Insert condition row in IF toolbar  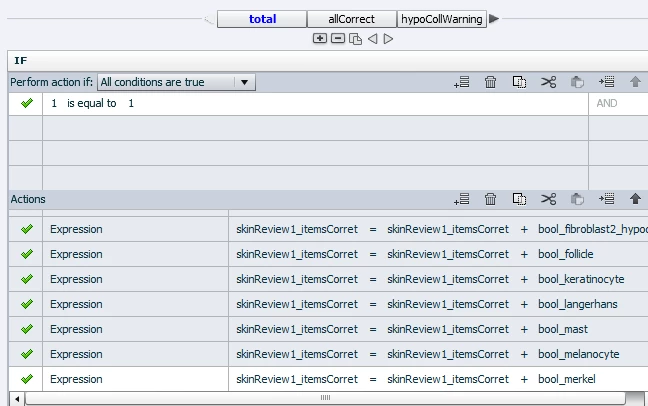606,82
